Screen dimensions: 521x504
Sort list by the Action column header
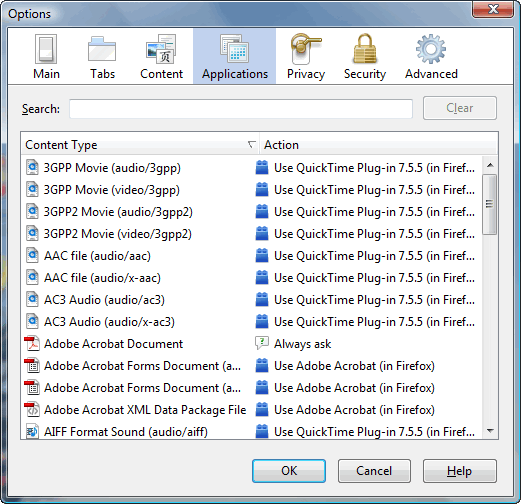click(x=378, y=145)
